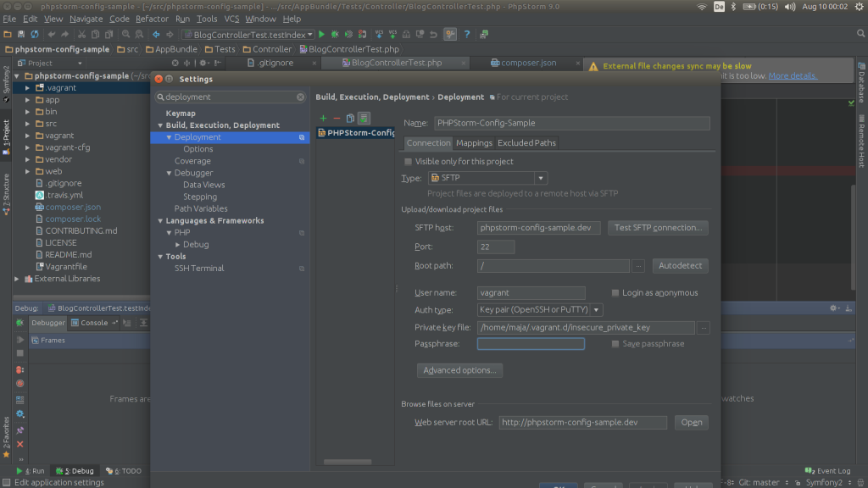Click the Event Log button in status bar
Screen dimensions: 868x488
click(x=827, y=471)
